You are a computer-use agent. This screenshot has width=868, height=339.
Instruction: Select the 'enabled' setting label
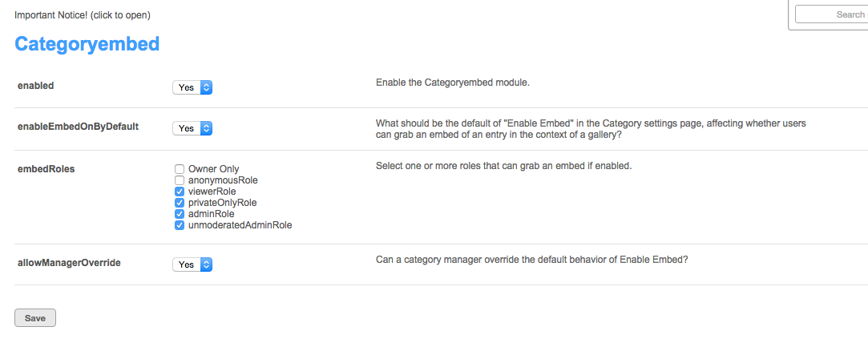click(x=36, y=85)
